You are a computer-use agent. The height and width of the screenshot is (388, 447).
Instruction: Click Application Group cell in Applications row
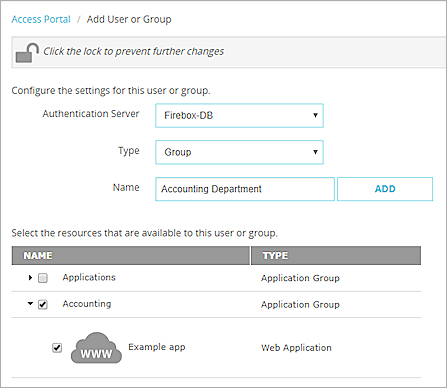click(x=300, y=278)
